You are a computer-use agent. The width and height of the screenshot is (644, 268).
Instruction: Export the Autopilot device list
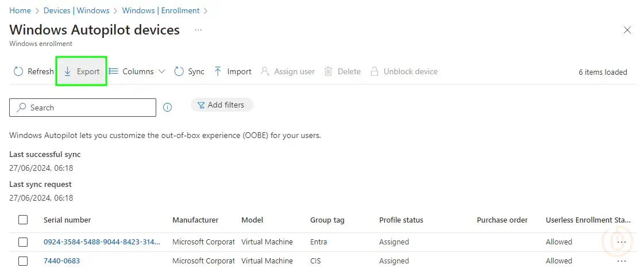(x=81, y=72)
